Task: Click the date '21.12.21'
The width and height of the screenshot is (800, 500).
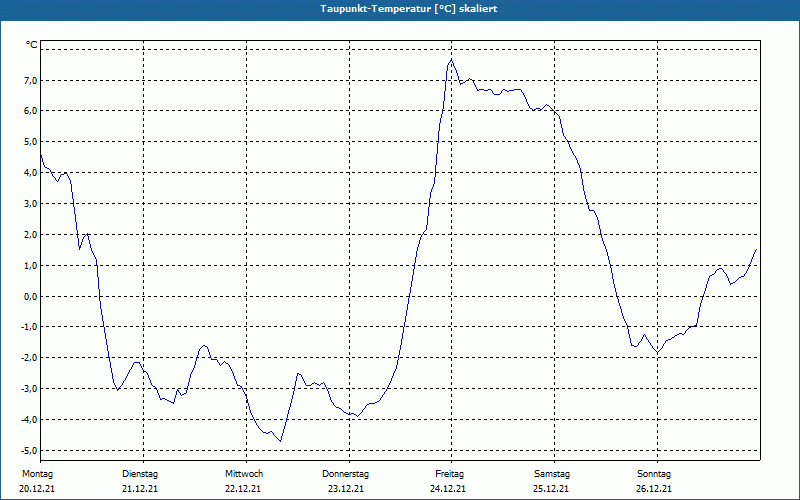Action: point(140,489)
